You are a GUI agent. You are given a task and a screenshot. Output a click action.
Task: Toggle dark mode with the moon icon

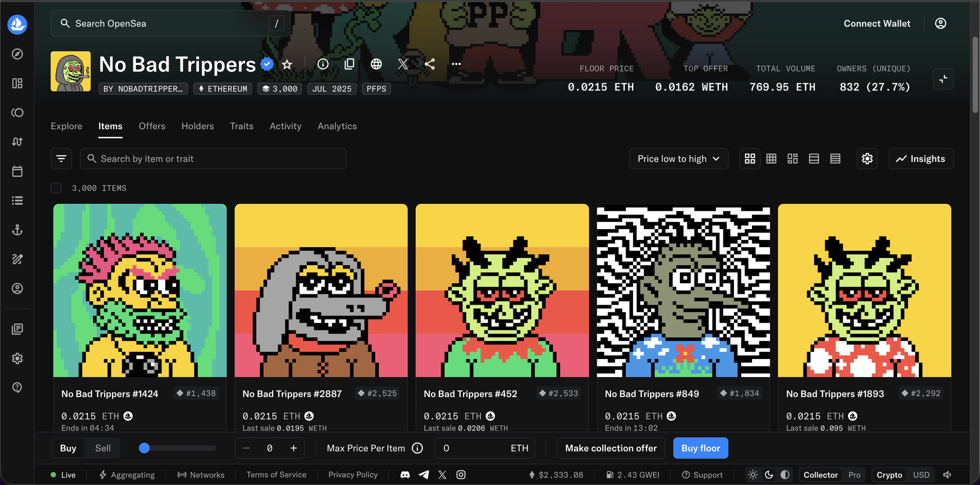(769, 475)
